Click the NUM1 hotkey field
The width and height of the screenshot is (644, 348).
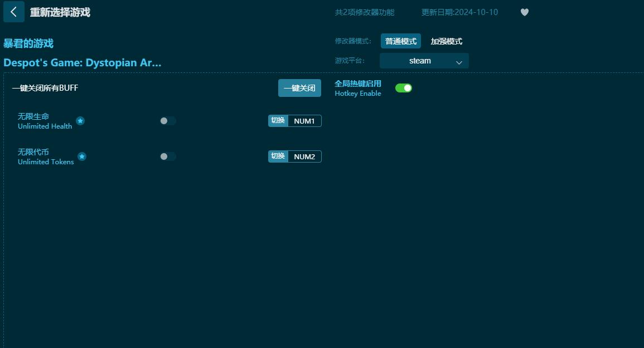304,121
